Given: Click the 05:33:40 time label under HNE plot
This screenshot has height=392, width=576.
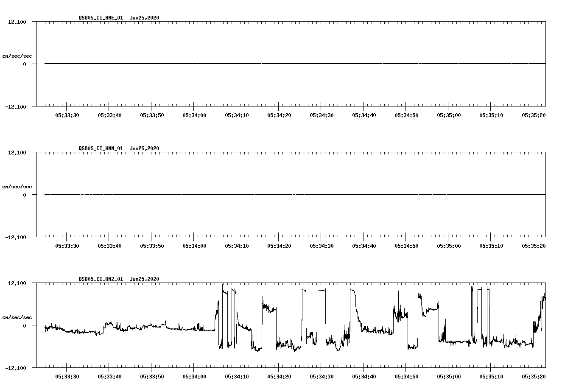Looking at the screenshot, I should pyautogui.click(x=109, y=115).
